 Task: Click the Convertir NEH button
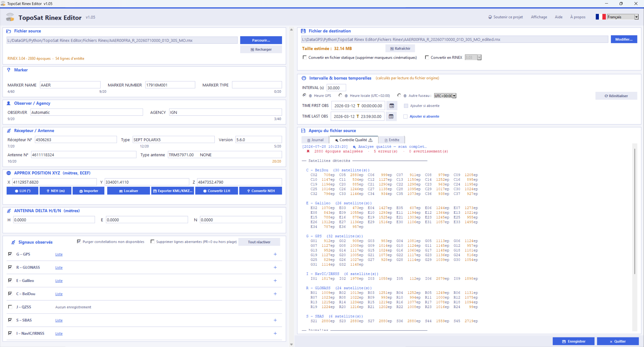[x=261, y=191]
